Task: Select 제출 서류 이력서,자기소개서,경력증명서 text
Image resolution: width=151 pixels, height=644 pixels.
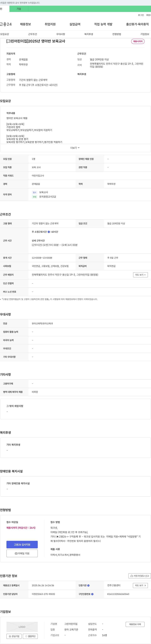Action: pos(65,555)
